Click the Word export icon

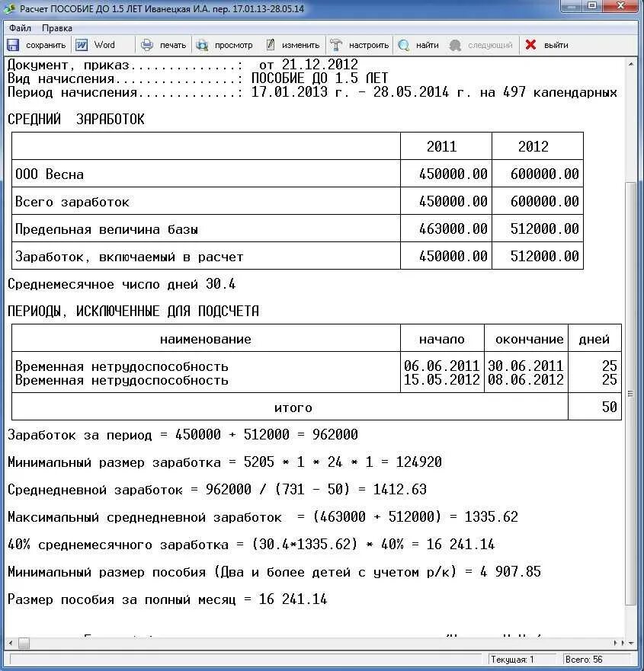click(82, 45)
